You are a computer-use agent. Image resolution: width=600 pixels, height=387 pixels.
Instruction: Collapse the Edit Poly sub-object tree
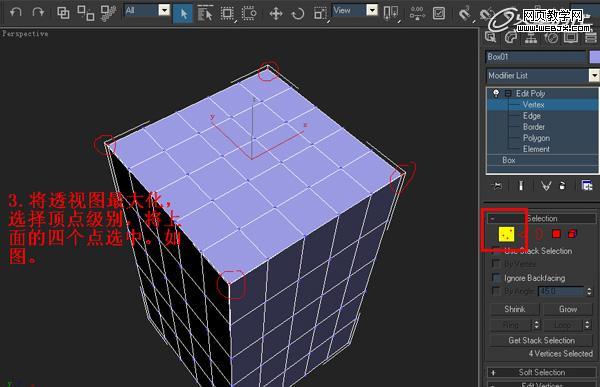[508, 93]
